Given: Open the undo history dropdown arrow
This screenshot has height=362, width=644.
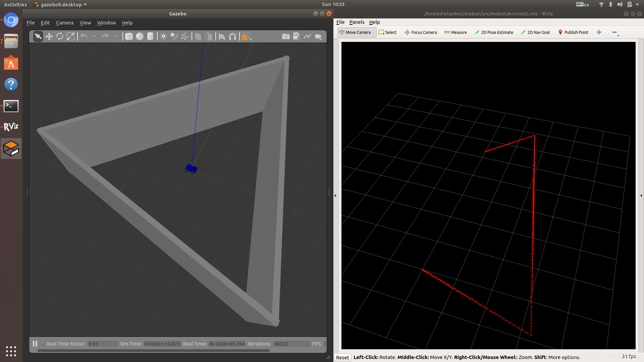Looking at the screenshot, I should 94,37.
